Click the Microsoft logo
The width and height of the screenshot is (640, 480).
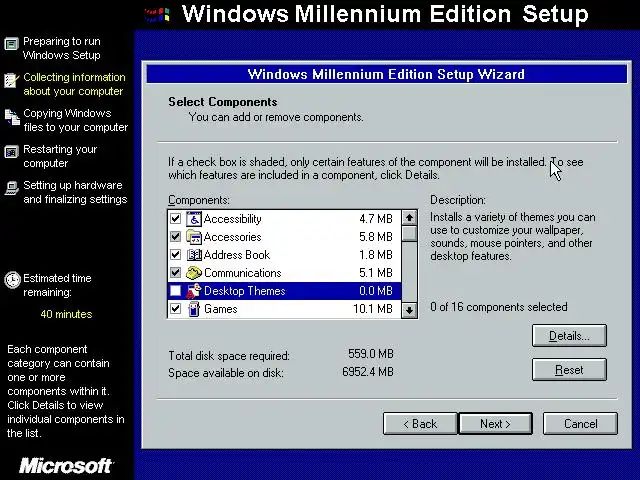66,466
